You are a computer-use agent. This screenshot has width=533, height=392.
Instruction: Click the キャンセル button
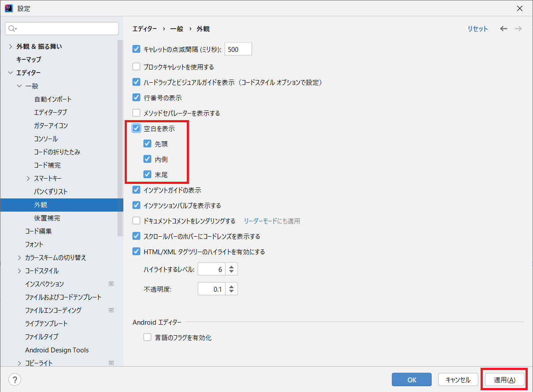coord(458,380)
